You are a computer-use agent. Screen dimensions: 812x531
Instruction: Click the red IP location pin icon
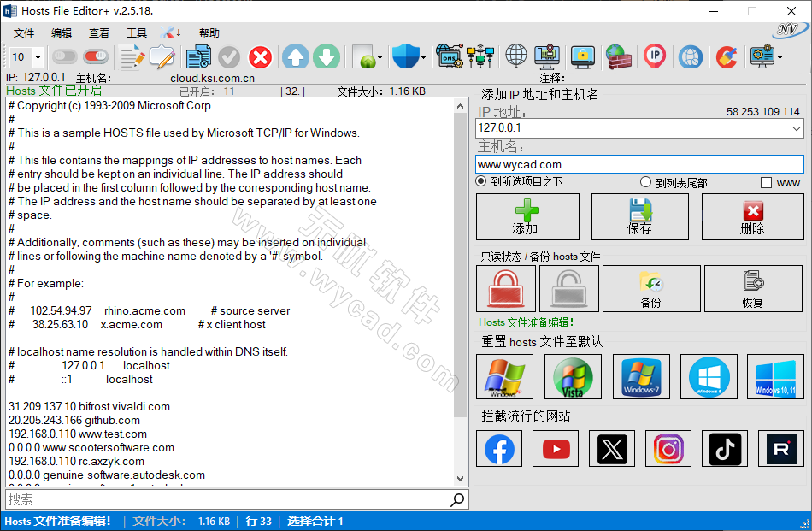tap(655, 56)
